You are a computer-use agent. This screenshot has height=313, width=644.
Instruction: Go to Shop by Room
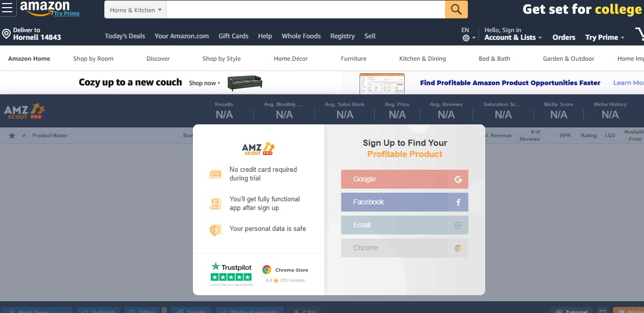93,59
